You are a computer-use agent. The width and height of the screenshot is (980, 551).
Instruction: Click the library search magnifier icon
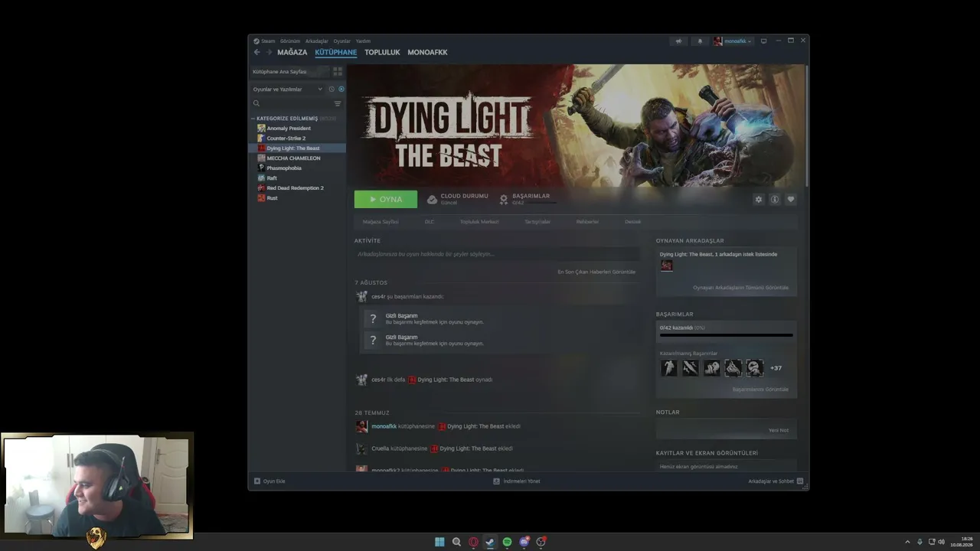coord(256,103)
